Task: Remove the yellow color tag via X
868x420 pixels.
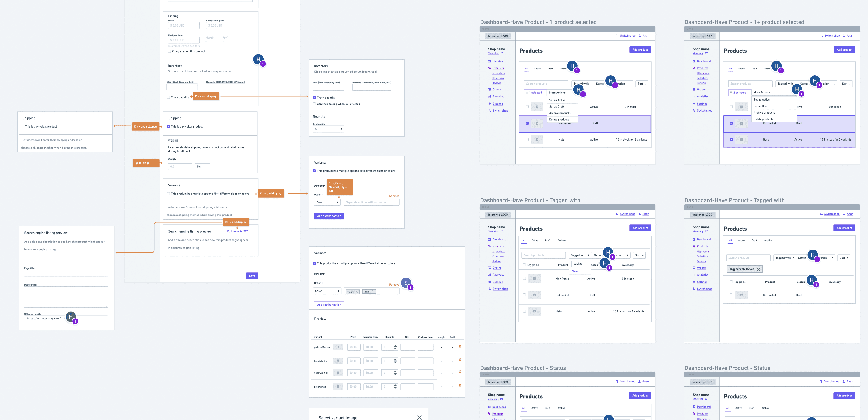Action: [357, 292]
